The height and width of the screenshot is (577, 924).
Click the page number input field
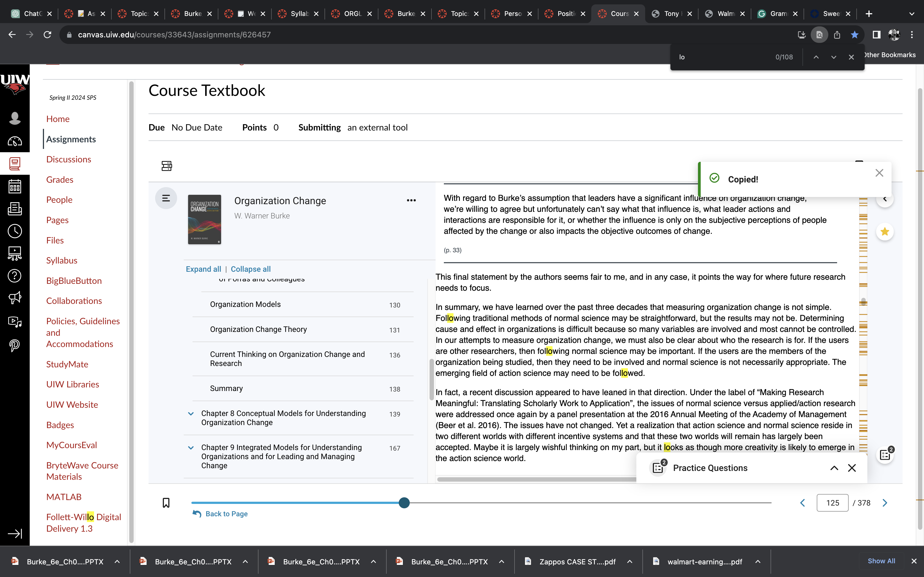click(832, 503)
